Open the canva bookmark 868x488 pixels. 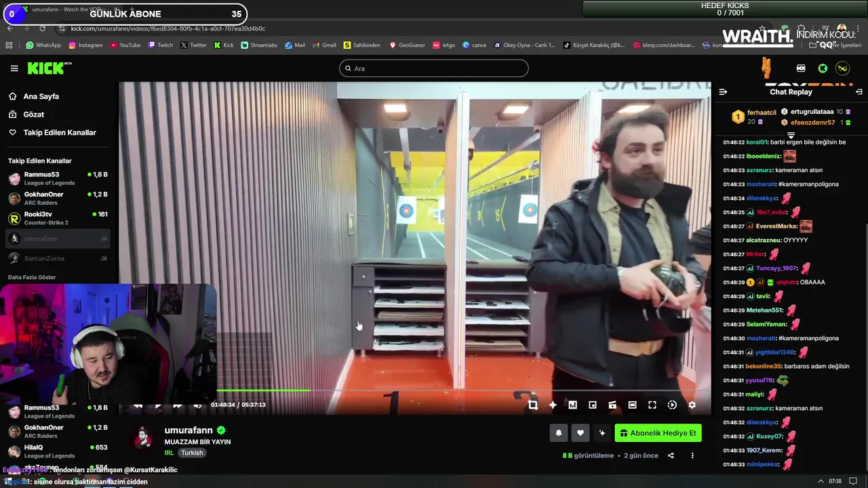(475, 45)
